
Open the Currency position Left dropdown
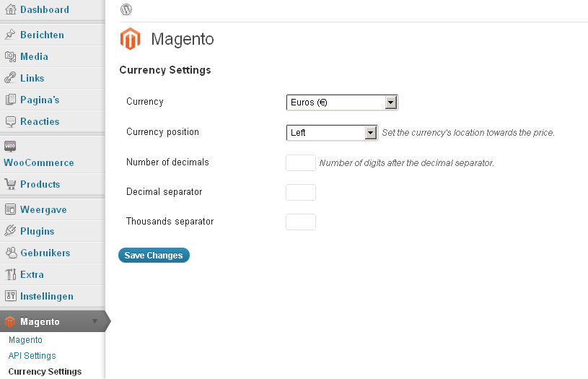pos(332,132)
